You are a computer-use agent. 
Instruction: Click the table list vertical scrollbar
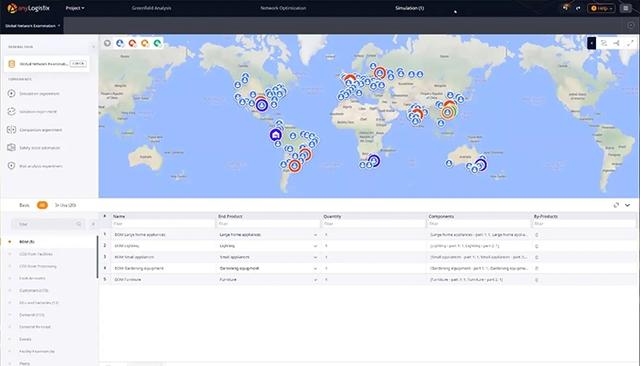97,257
